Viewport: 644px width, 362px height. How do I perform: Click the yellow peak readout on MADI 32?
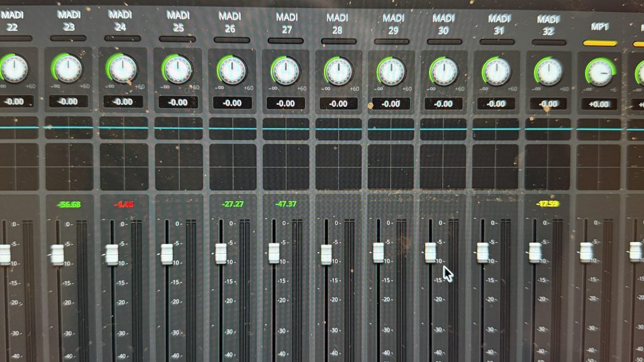[548, 204]
